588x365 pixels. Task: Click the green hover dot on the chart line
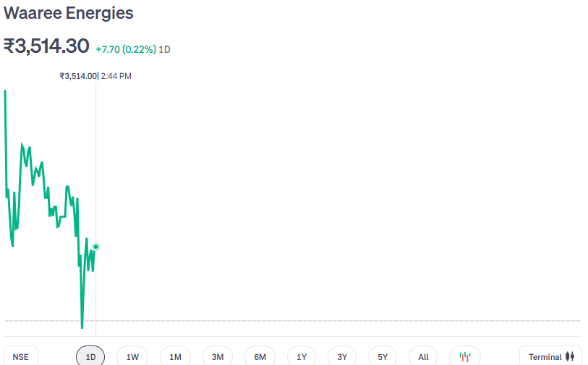[x=95, y=247]
